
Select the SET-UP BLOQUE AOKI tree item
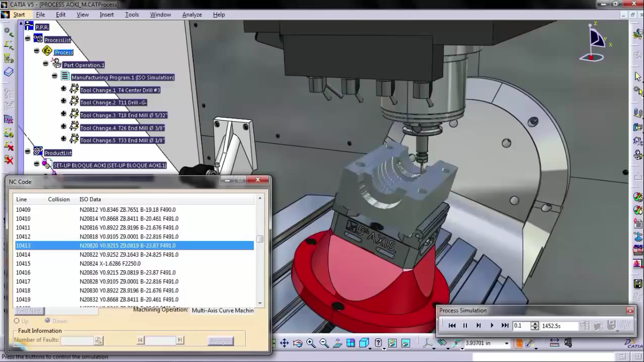point(110,165)
